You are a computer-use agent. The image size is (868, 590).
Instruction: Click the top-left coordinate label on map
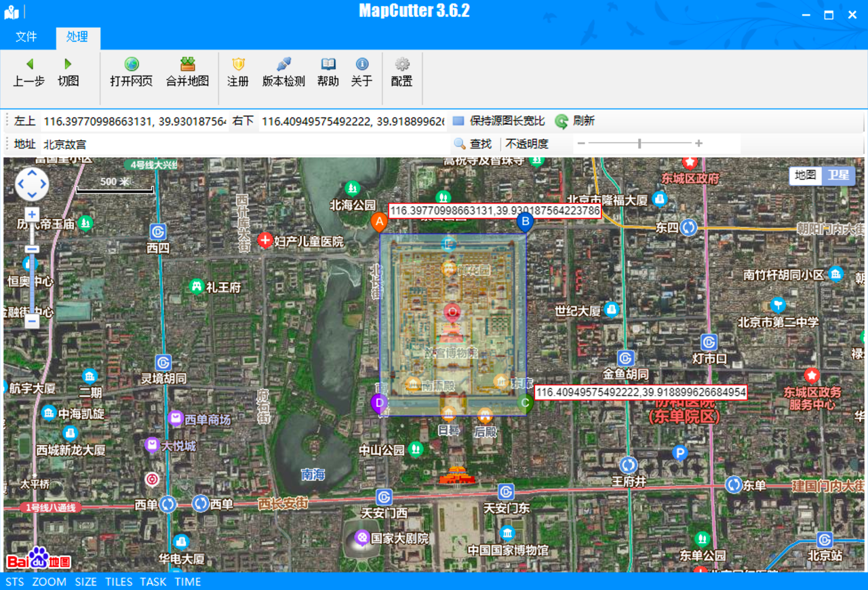[494, 211]
